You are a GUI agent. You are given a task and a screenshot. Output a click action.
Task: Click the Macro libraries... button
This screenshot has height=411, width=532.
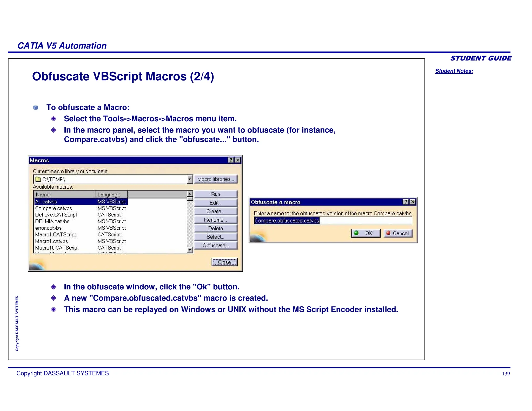click(x=216, y=179)
